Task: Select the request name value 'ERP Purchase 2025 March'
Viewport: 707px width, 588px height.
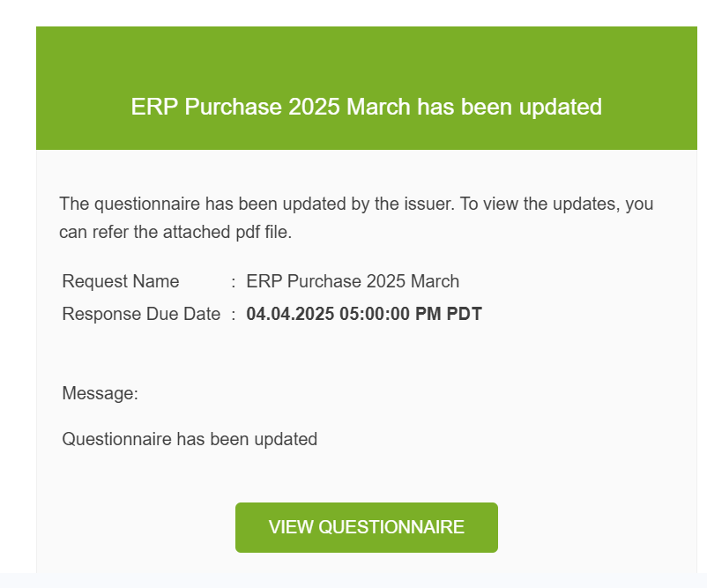Action: pos(353,281)
